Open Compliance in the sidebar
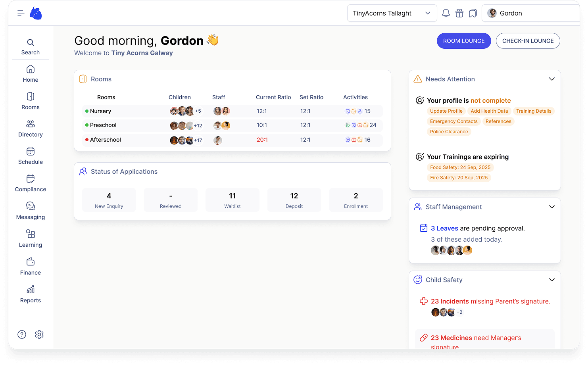This screenshot has height=365, width=588. click(31, 184)
